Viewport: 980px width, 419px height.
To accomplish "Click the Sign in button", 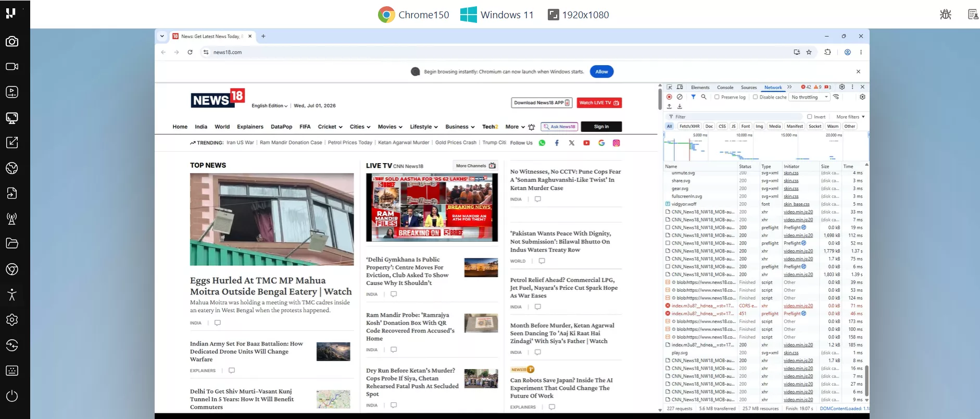I will (601, 127).
